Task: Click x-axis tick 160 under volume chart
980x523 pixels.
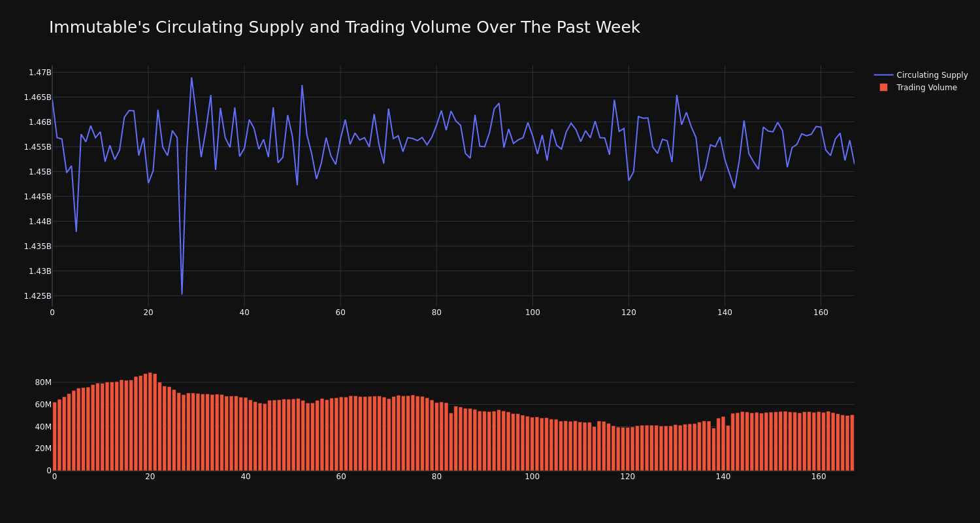Action: click(x=819, y=477)
